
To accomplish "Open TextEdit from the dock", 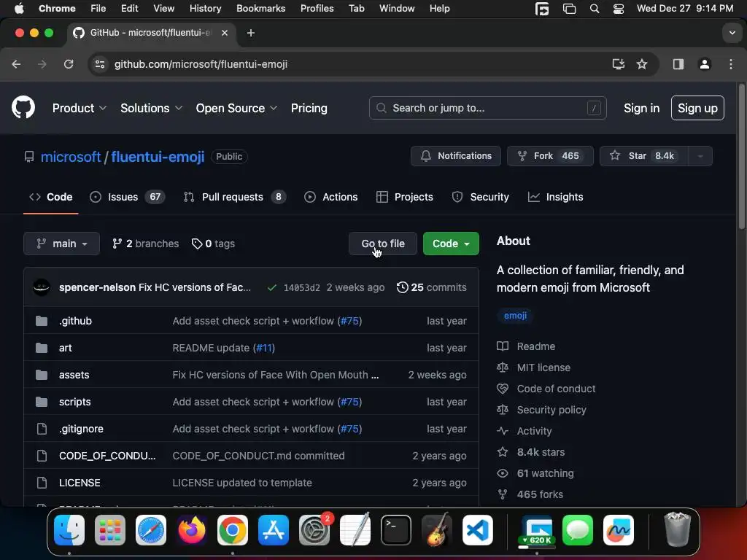I will click(355, 529).
